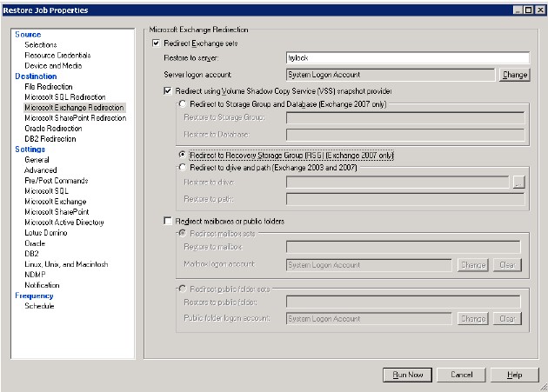The image size is (548, 392).
Task: Open DB2 Redirection page
Action: pos(50,139)
